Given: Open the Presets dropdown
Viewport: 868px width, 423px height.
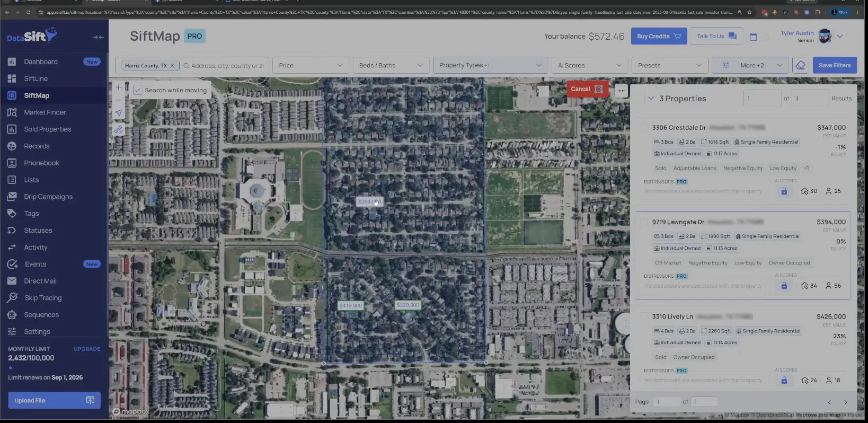Looking at the screenshot, I should (x=670, y=65).
